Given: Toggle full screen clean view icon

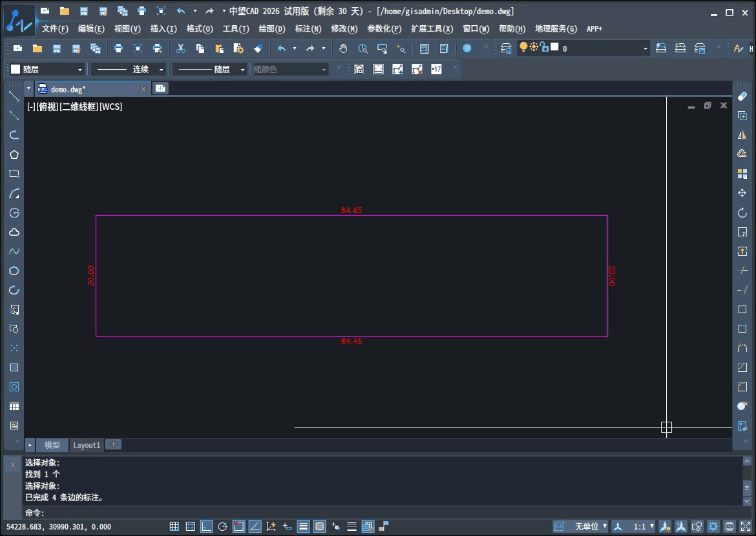Looking at the screenshot, I should (746, 526).
